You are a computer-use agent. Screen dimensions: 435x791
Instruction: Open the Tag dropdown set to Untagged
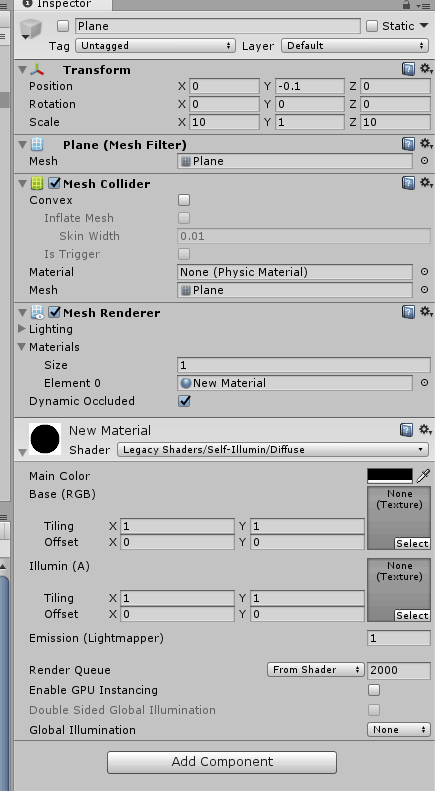pos(155,46)
